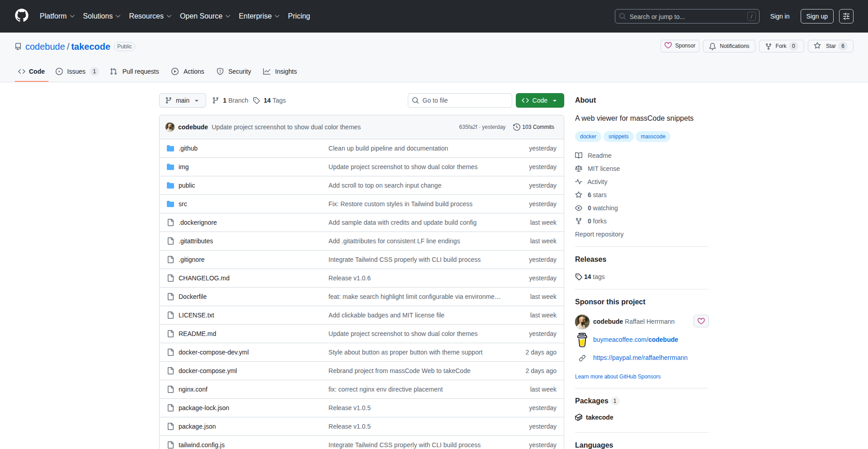Focus the Go to file input
Viewport: 868px width, 449px height.
coord(460,100)
